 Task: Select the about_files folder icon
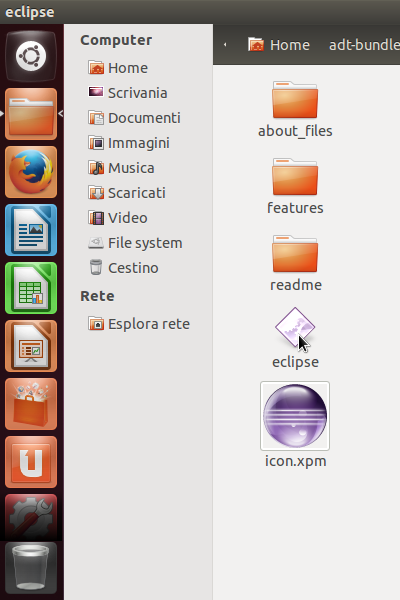click(295, 99)
